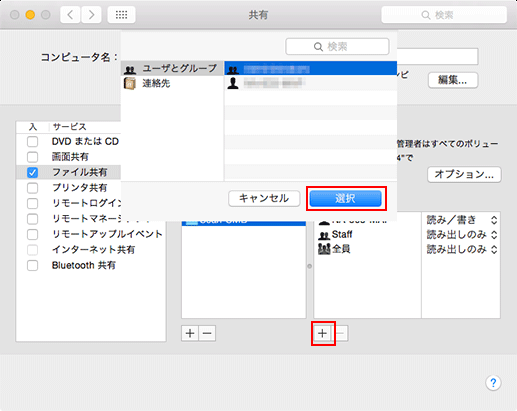This screenshot has width=517, height=411.
Task: Go back with the left chevron button
Action: tap(70, 15)
